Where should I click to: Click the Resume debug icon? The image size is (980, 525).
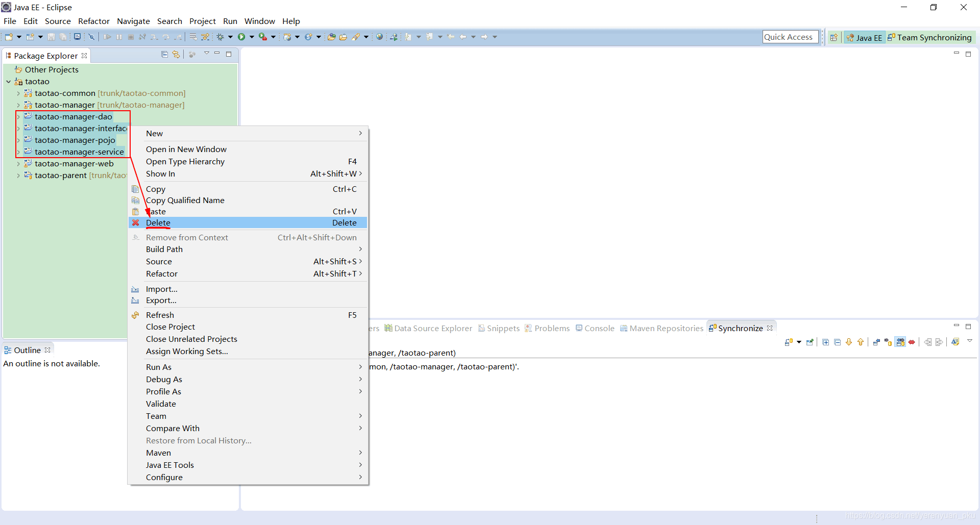coord(107,37)
